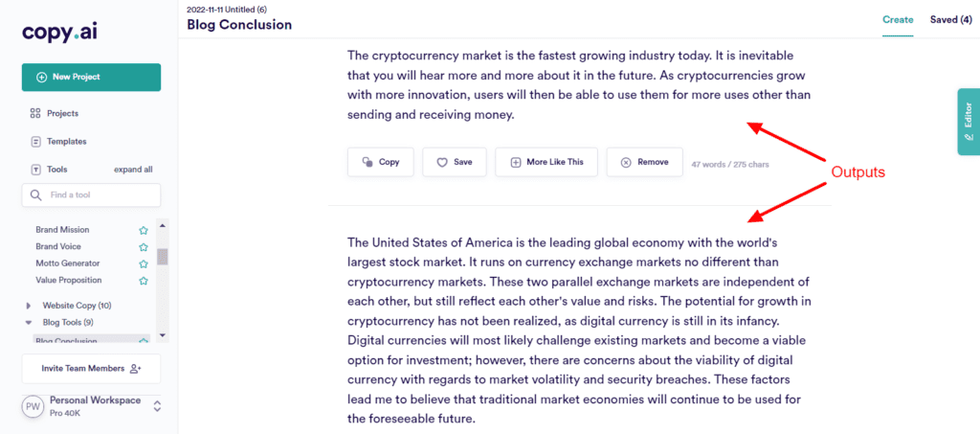Click 'expand all' tools link
The image size is (980, 434).
(x=133, y=170)
